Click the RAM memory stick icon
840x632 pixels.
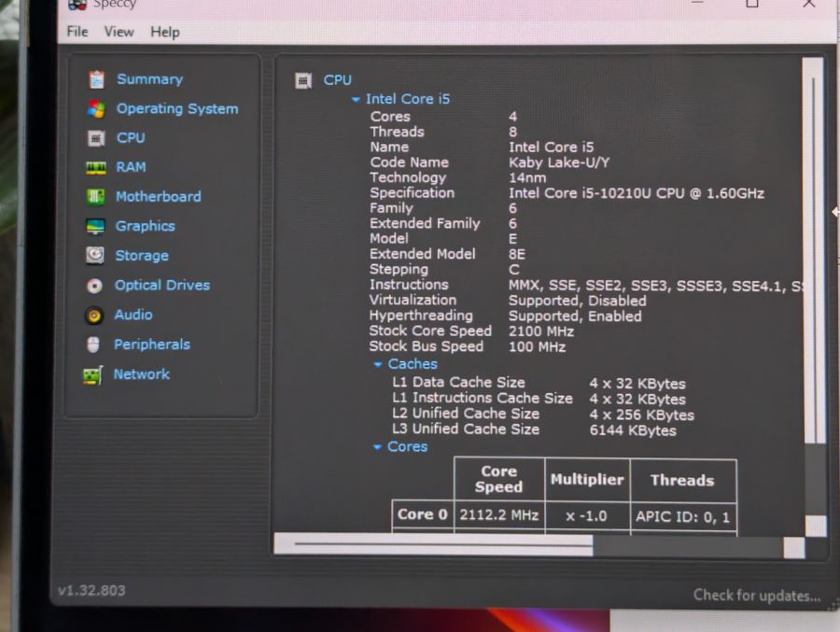pos(96,167)
